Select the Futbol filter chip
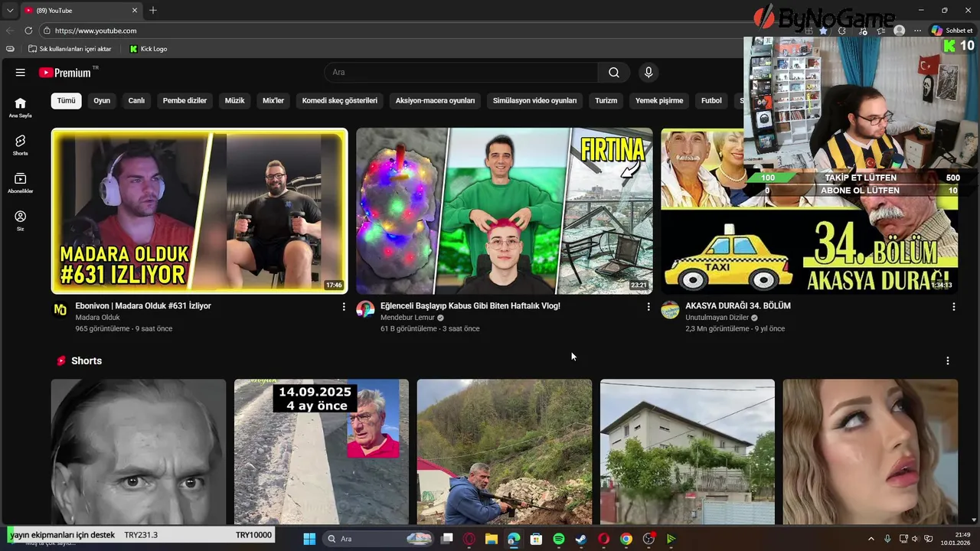The width and height of the screenshot is (980, 551). point(711,100)
